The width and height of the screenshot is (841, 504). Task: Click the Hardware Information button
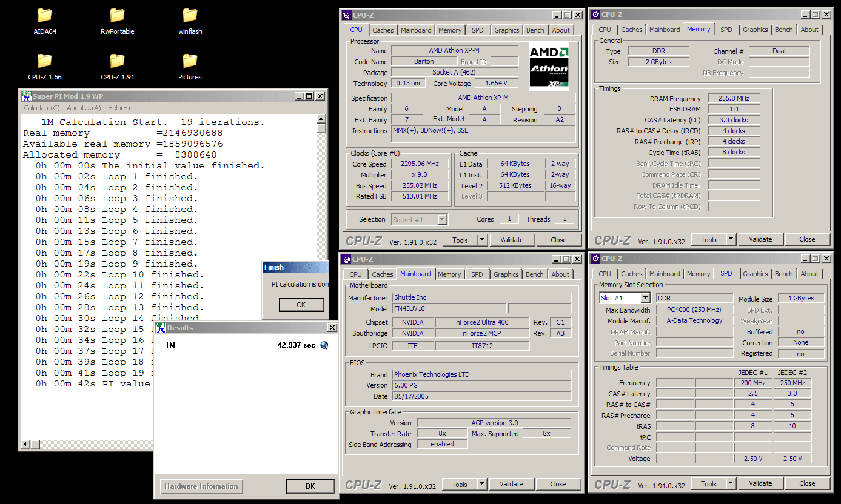pos(201,486)
